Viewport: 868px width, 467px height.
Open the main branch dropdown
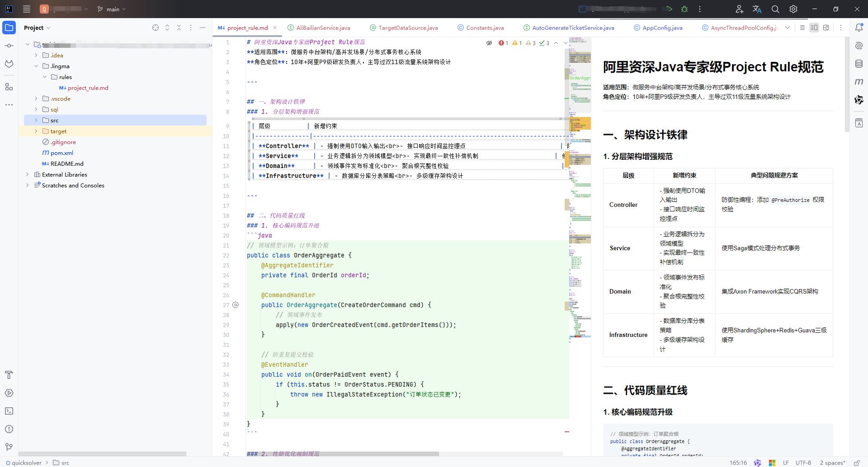[112, 9]
